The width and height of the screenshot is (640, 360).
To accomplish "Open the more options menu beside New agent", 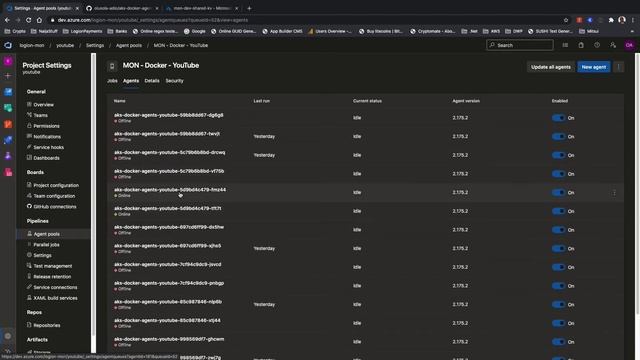I will 619,67.
